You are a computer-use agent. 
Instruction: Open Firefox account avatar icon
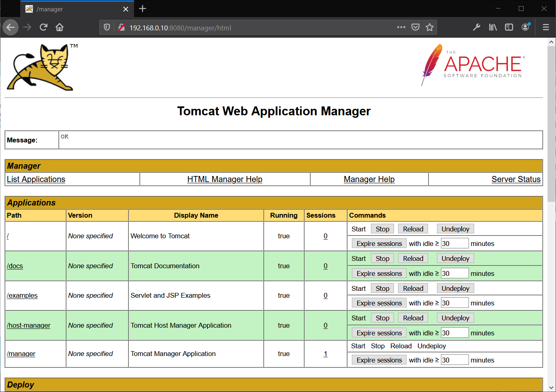point(526,27)
